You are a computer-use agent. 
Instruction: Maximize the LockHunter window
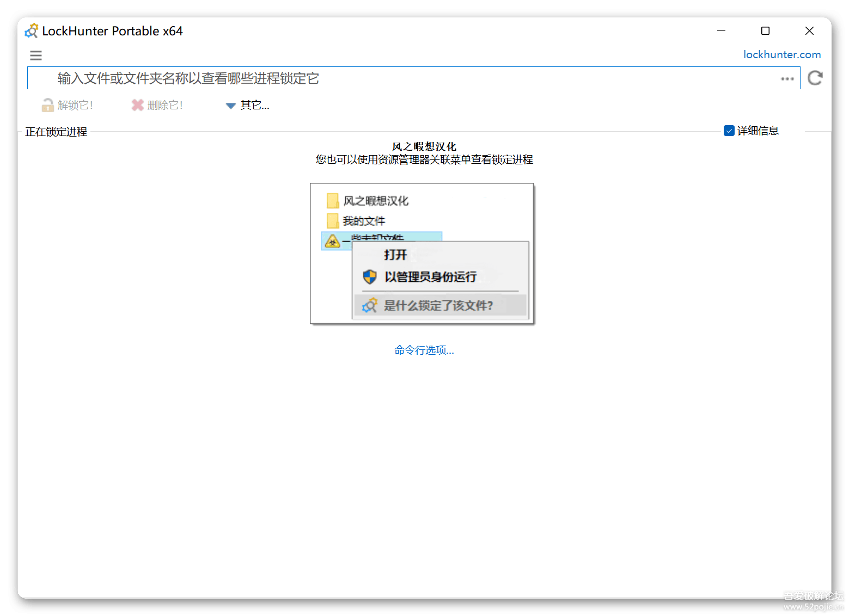pos(765,31)
